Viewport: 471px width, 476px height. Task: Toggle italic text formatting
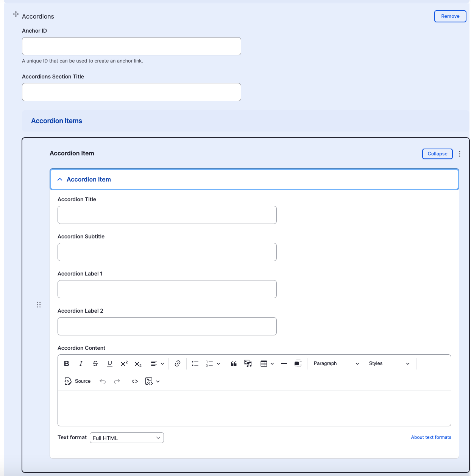pos(81,363)
